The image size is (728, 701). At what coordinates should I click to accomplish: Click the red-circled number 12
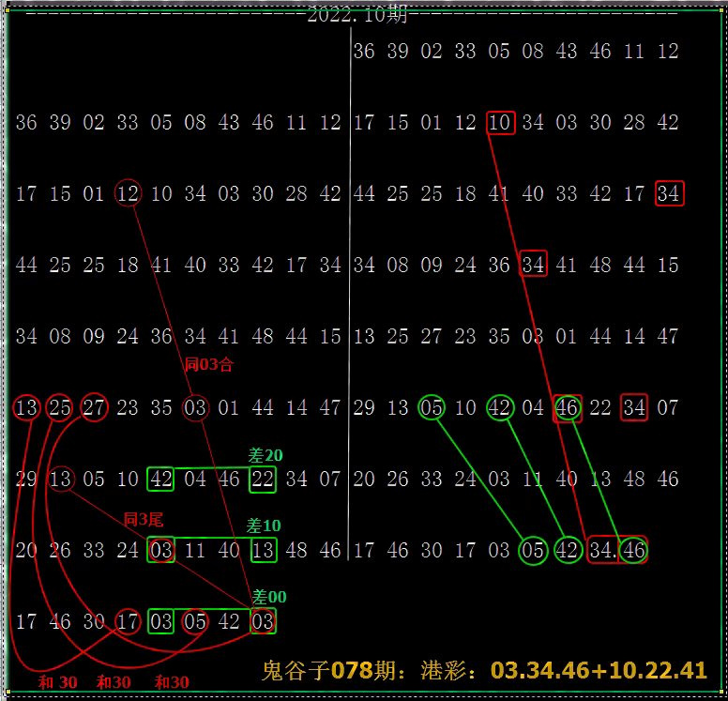click(128, 193)
